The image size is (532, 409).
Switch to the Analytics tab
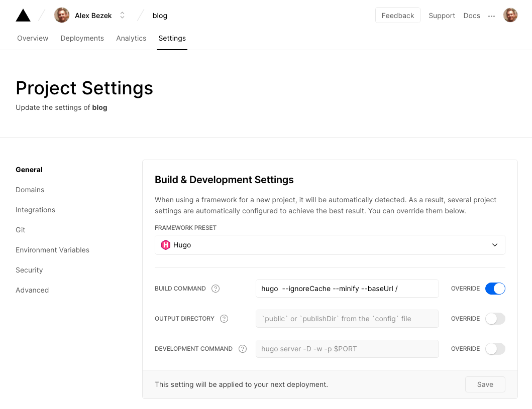pyautogui.click(x=131, y=38)
